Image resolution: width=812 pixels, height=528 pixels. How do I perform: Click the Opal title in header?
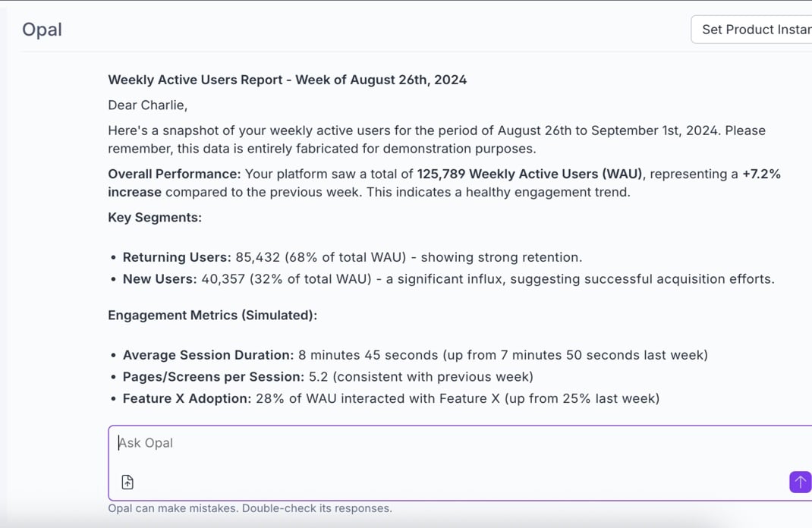point(42,30)
